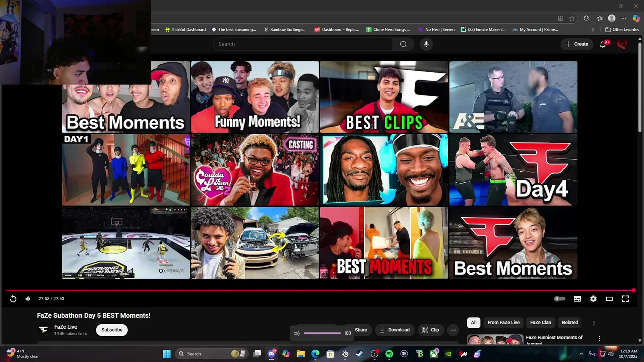The height and width of the screenshot is (362, 644).
Task: Open Spotify from the taskbar
Action: coord(389,354)
